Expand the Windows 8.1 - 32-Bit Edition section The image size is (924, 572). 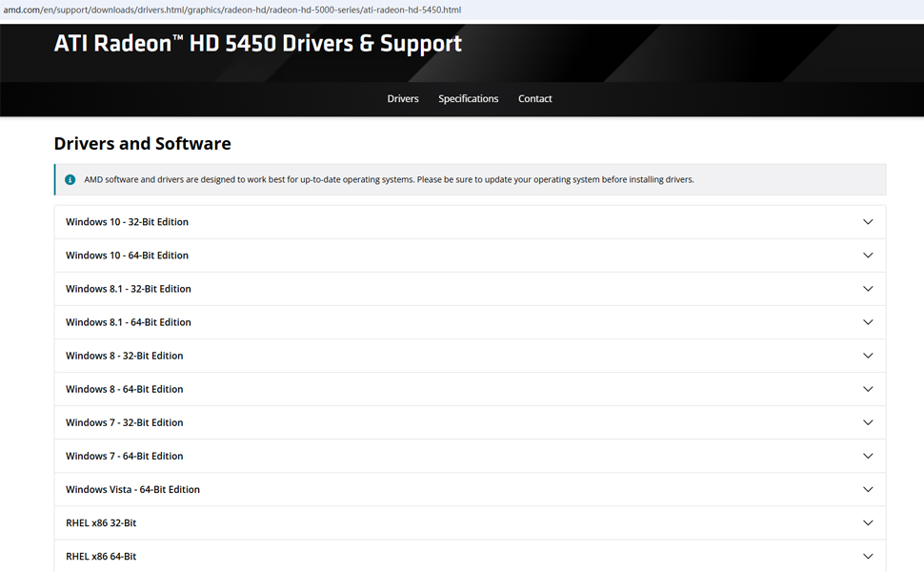click(x=128, y=289)
